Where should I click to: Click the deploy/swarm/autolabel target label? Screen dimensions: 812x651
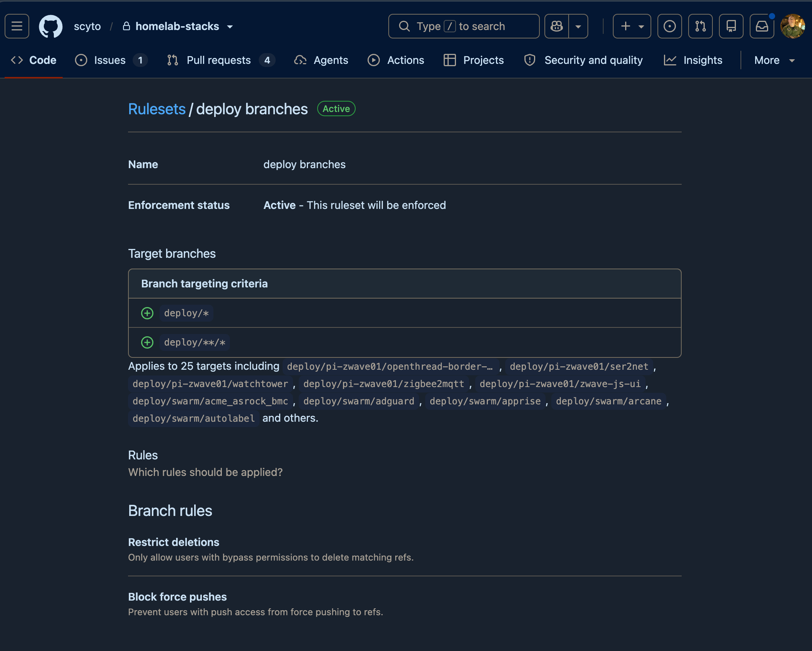[194, 418]
